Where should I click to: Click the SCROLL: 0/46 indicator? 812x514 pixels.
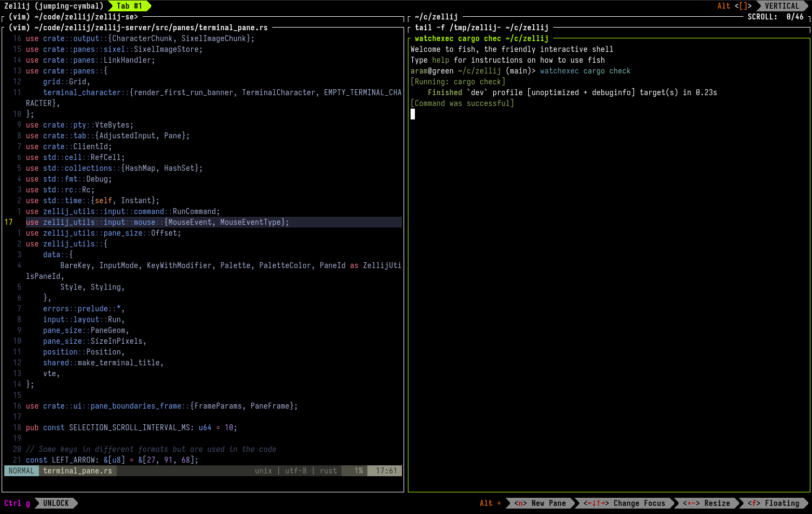[x=776, y=17]
